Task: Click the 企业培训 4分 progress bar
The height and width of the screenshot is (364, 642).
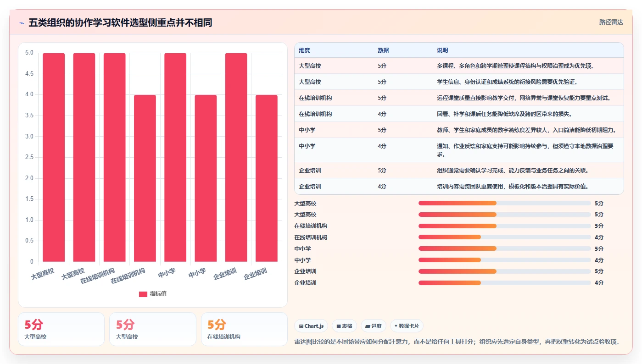Action: pos(505,283)
